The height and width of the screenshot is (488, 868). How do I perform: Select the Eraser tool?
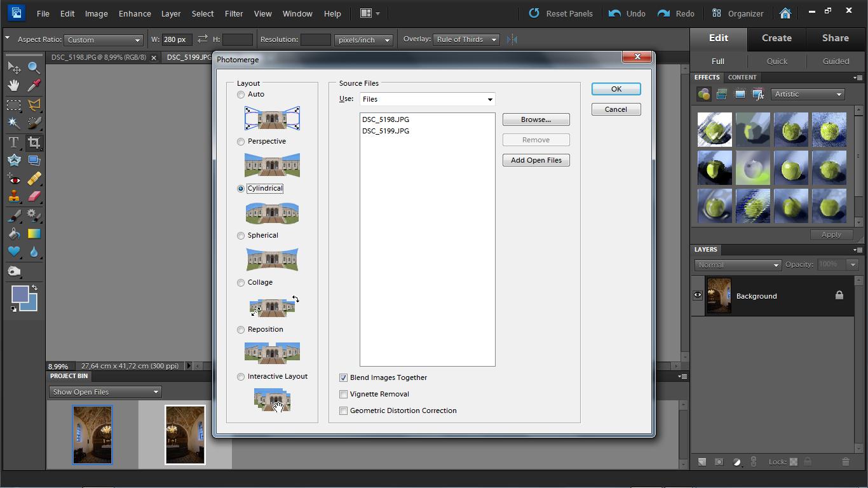pos(34,196)
